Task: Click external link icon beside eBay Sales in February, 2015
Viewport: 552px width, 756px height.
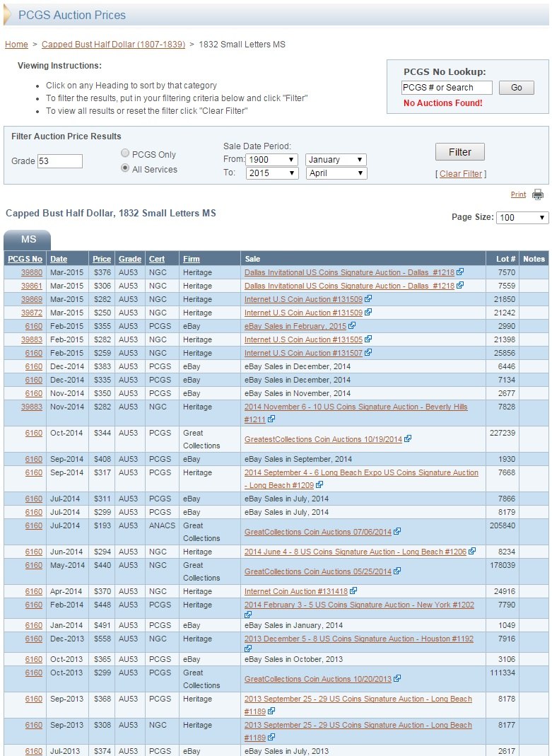Action: click(351, 326)
